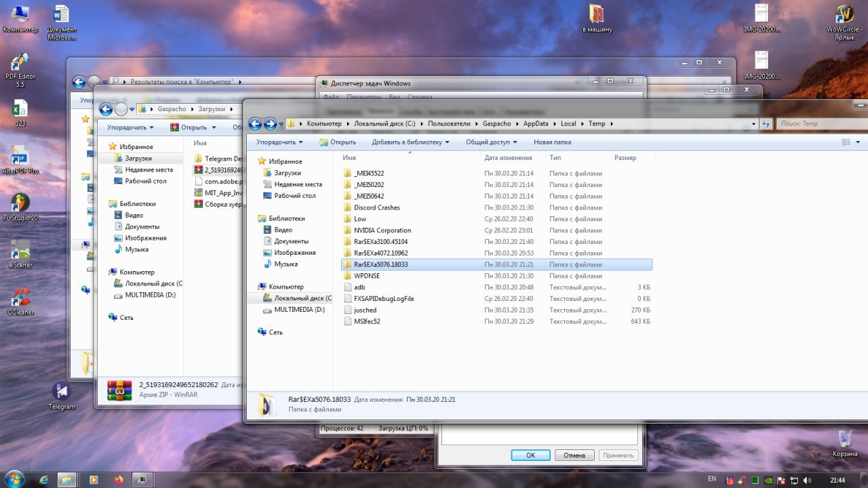This screenshot has width=868, height=488.
Task: Open the PDF Editor 5.5 desktop icon
Action: (20, 70)
